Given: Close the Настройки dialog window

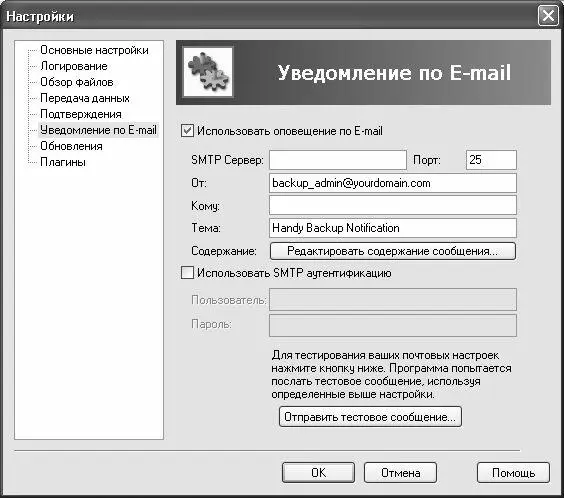Looking at the screenshot, I should 548,16.
